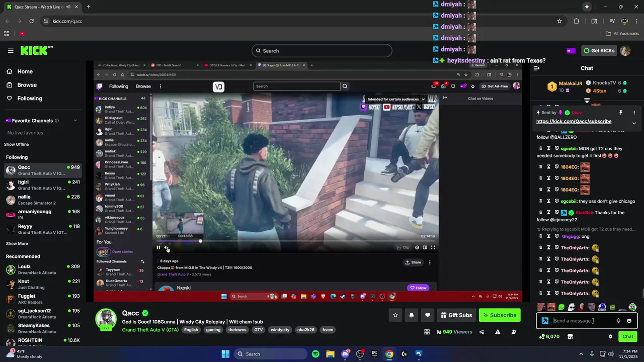The height and width of the screenshot is (362, 644).
Task: Click the purple wallet icon in header
Action: [x=571, y=51]
